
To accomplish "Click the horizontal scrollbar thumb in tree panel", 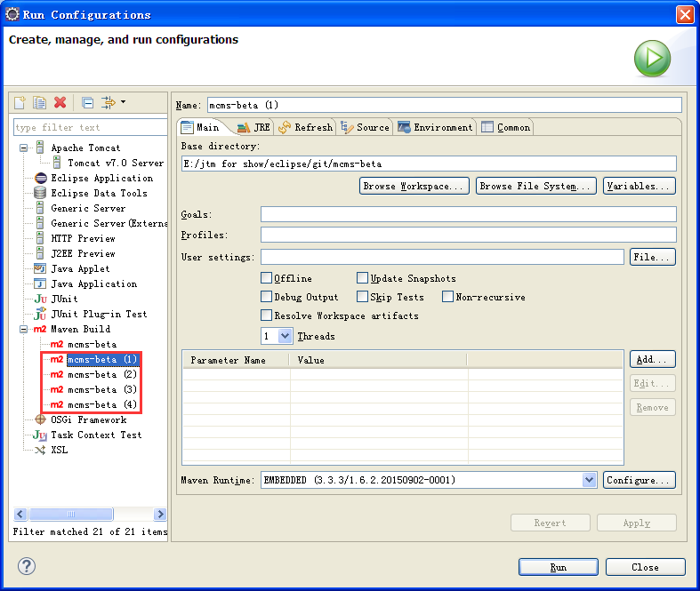I will pyautogui.click(x=71, y=514).
